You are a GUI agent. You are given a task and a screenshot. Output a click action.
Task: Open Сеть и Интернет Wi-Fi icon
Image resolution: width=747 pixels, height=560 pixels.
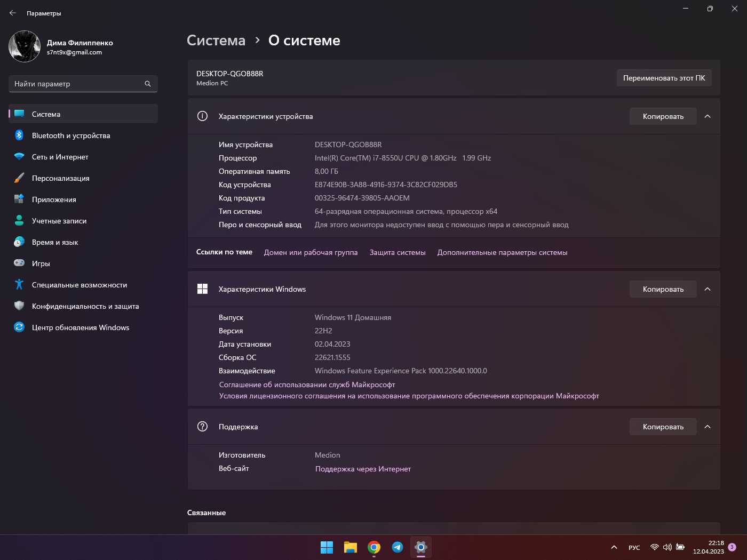(x=19, y=157)
